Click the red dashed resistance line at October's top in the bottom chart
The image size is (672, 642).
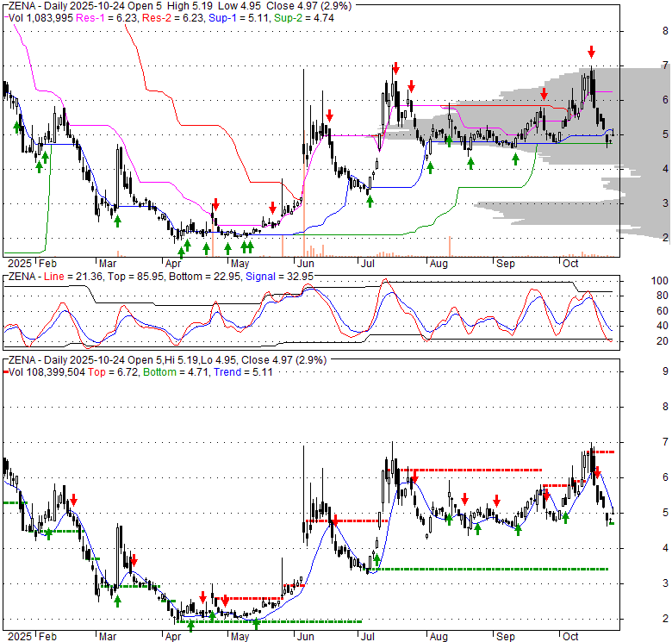point(601,452)
